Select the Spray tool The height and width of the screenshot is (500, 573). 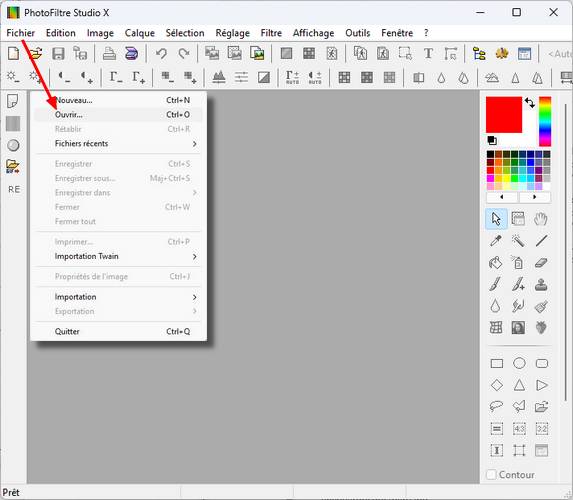pos(518,262)
